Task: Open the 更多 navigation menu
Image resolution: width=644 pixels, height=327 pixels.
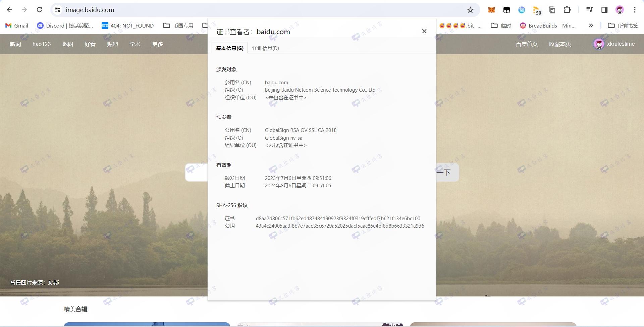Action: [x=158, y=44]
